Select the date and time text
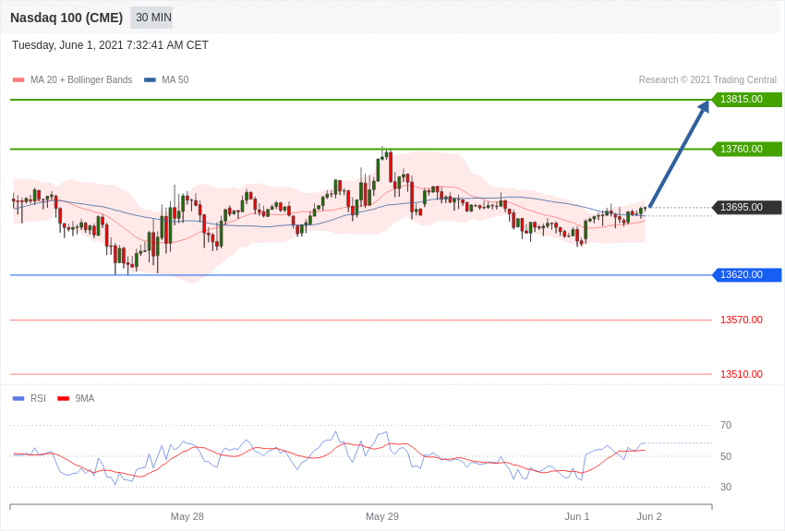Viewport: 785px width, 532px height. pyautogui.click(x=110, y=45)
